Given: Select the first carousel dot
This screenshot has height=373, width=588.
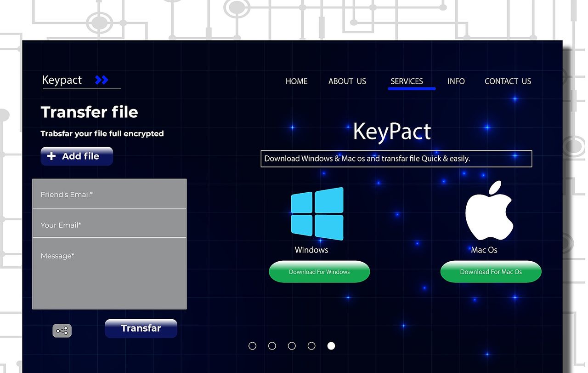Looking at the screenshot, I should pyautogui.click(x=252, y=346).
